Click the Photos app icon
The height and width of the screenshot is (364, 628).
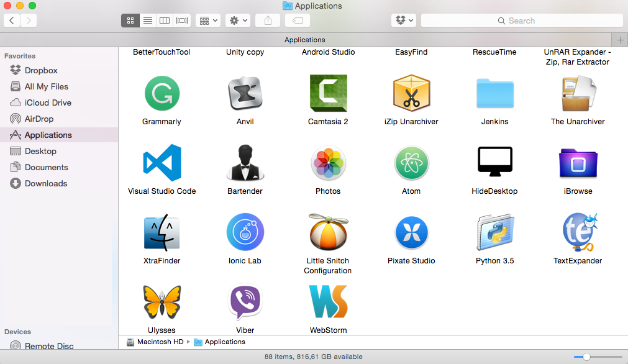pos(329,163)
